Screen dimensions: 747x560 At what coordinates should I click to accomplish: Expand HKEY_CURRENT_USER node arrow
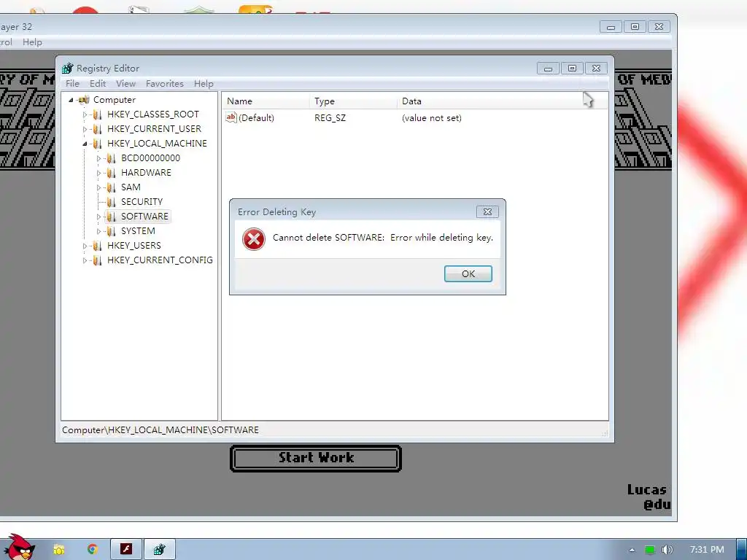pyautogui.click(x=85, y=129)
